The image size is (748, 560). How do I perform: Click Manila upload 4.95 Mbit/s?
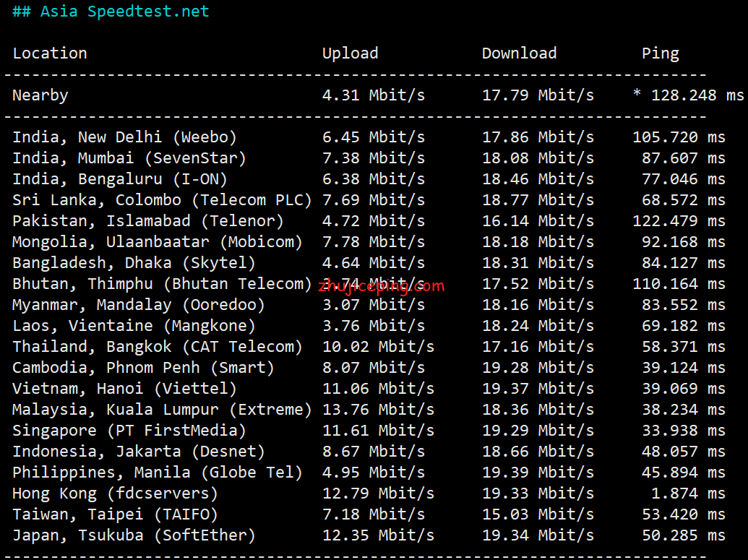(374, 473)
